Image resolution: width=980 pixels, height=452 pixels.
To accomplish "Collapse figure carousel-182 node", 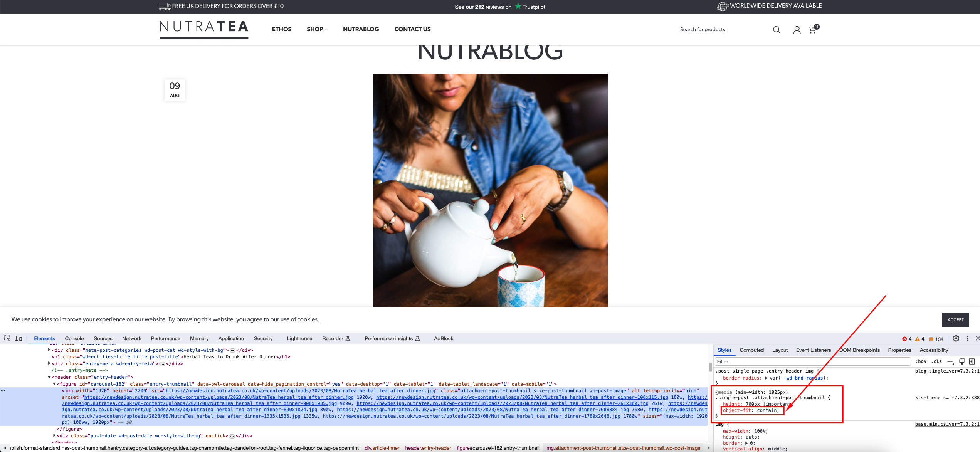I will (x=54, y=384).
